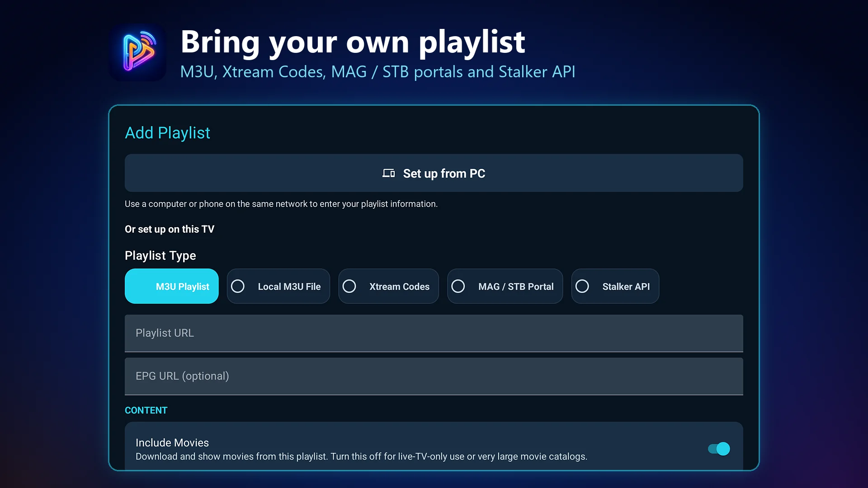Viewport: 868px width, 488px height.
Task: Select the Stalker API playlist type
Action: (x=615, y=286)
